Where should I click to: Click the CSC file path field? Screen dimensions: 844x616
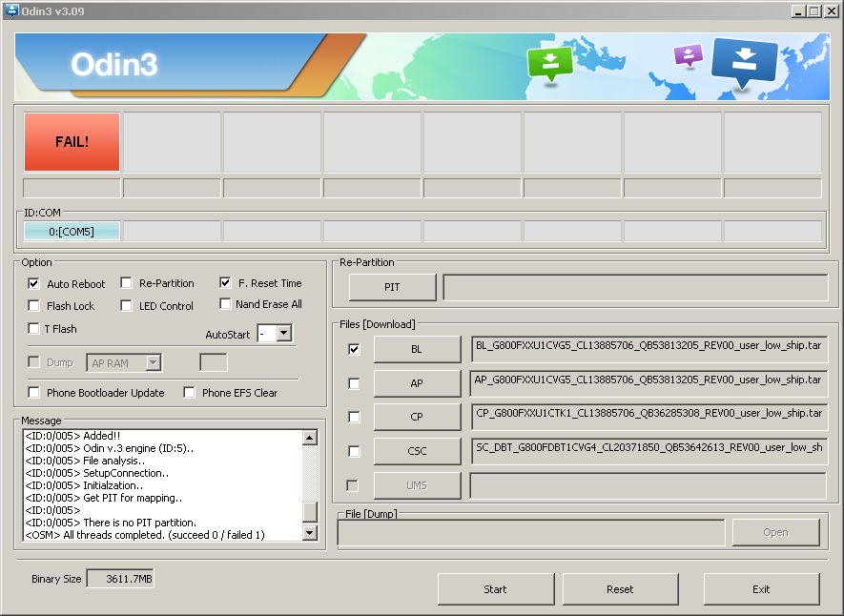(x=648, y=451)
